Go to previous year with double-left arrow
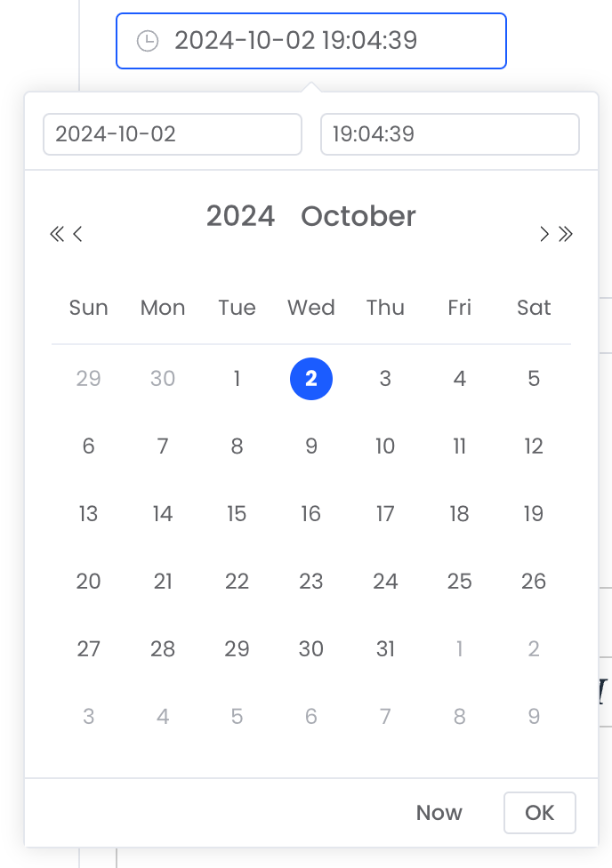This screenshot has width=612, height=868. (x=57, y=234)
